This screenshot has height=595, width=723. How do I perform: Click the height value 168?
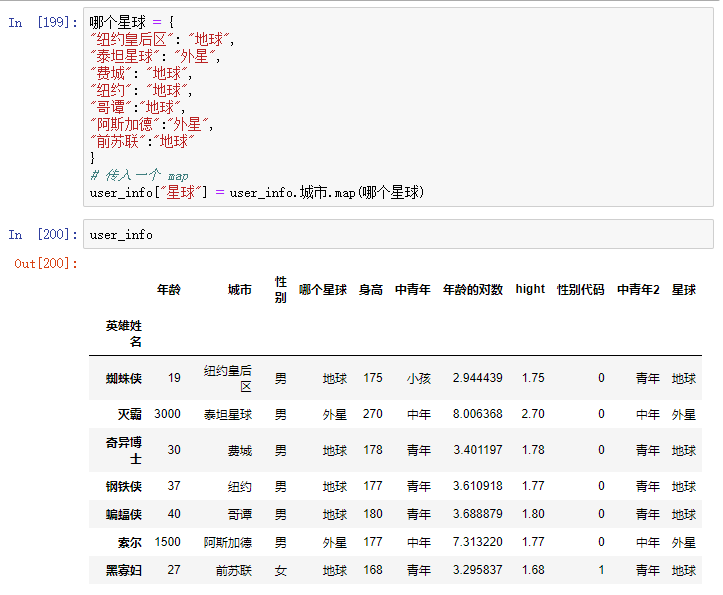[x=373, y=570]
